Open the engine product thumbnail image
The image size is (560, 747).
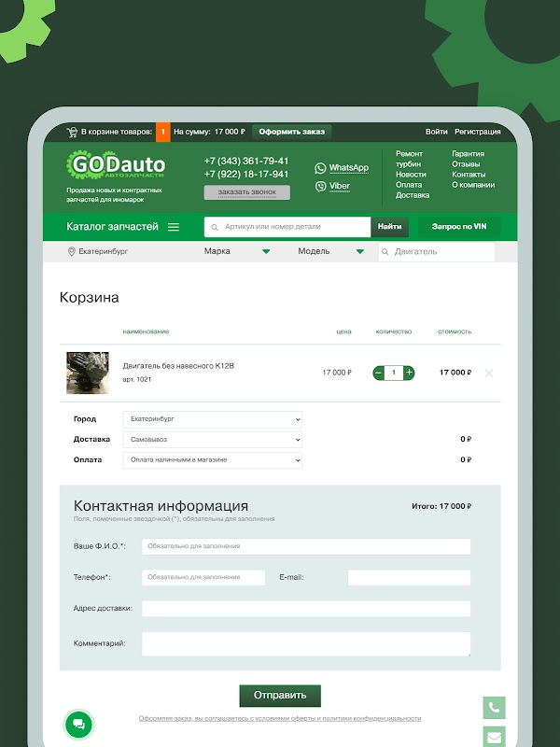88,373
